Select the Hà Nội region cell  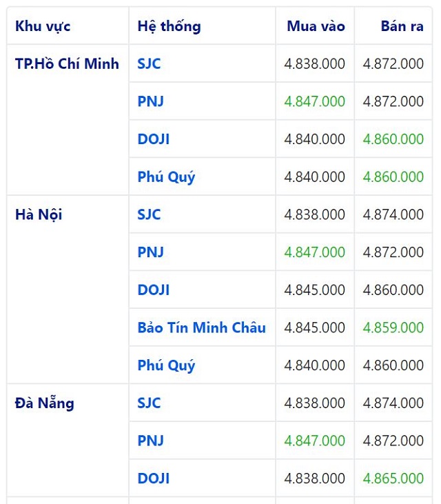[x=39, y=214]
